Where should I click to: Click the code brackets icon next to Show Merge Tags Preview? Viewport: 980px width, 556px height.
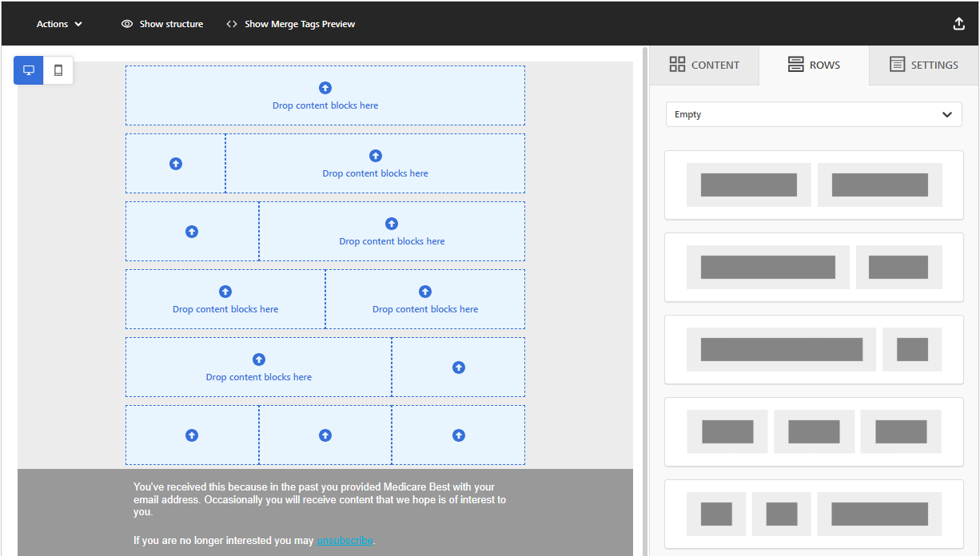(x=233, y=23)
